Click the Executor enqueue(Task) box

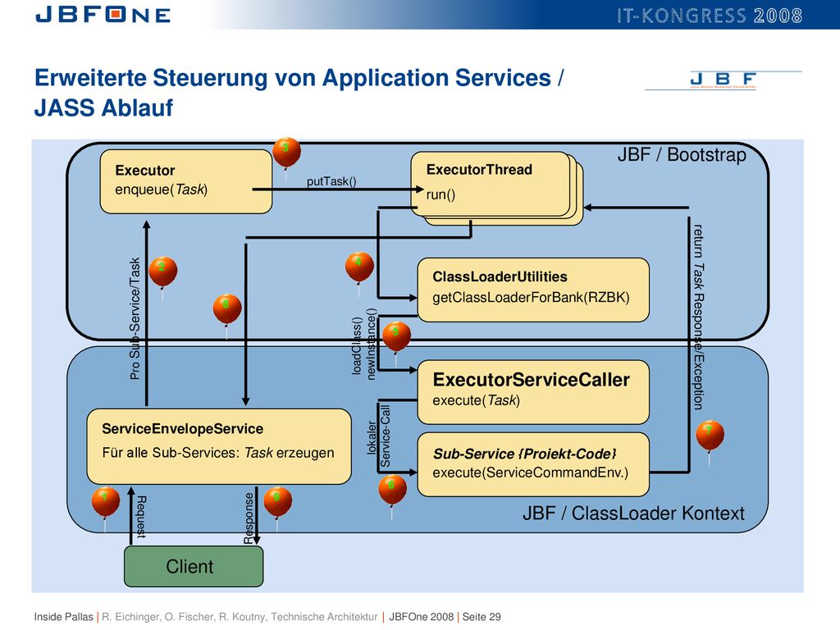click(186, 181)
